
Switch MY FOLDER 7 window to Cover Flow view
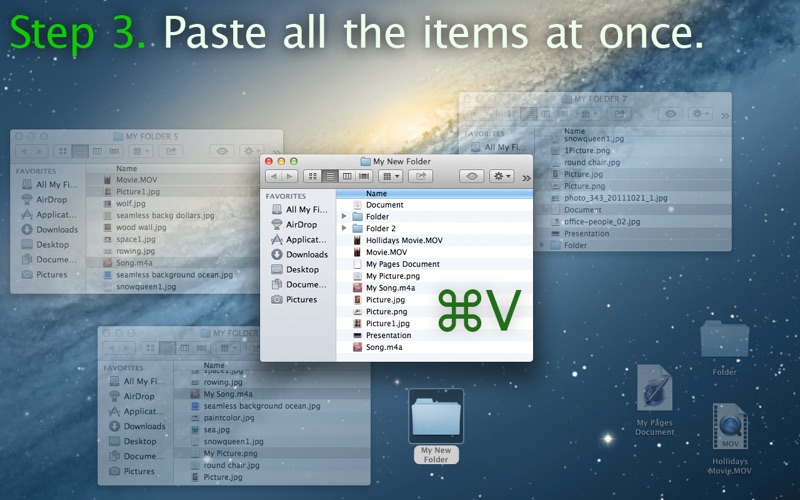pos(562,114)
